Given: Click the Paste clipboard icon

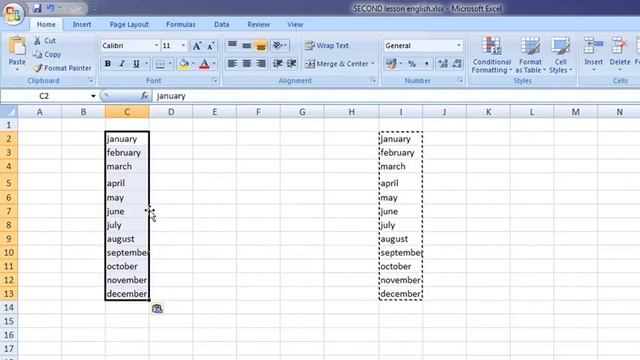Looking at the screenshot, I should (17, 46).
